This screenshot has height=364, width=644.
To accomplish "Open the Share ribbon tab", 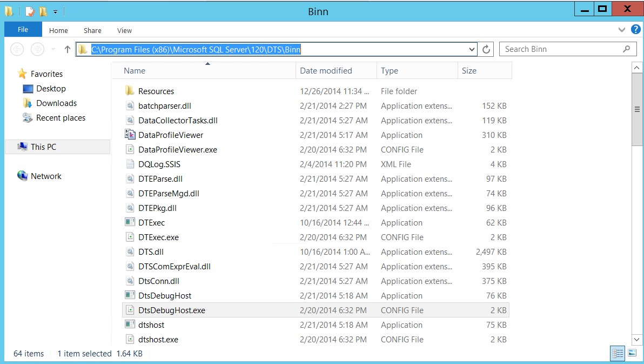I will (92, 31).
